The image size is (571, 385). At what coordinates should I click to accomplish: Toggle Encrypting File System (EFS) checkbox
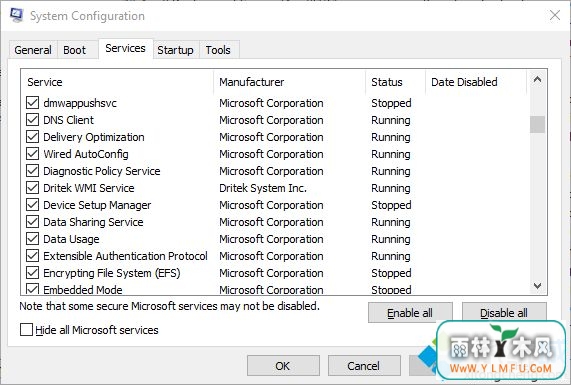(32, 273)
